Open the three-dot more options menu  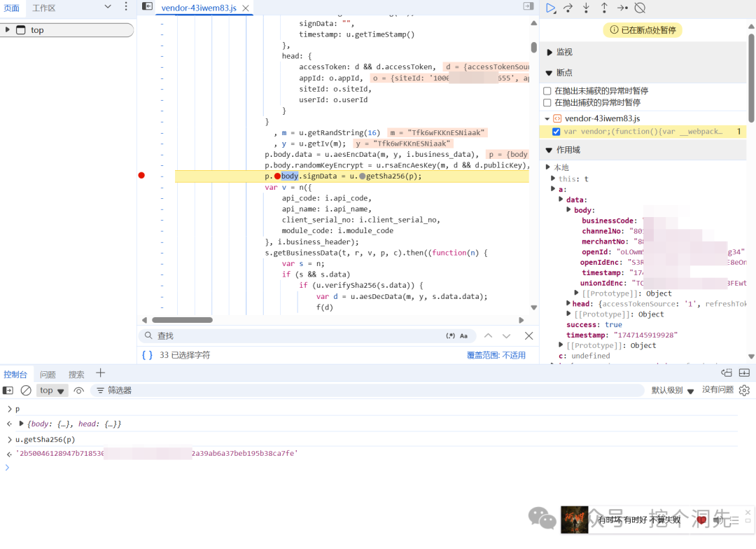126,6
